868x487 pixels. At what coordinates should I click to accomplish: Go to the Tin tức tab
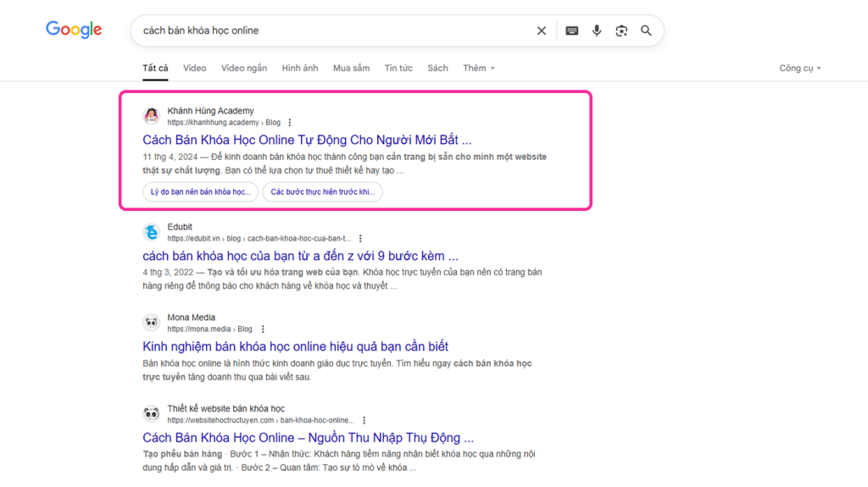398,68
